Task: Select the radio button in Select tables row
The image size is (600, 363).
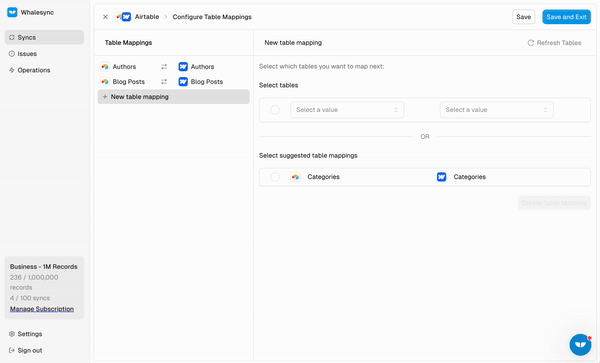Action: tap(275, 110)
